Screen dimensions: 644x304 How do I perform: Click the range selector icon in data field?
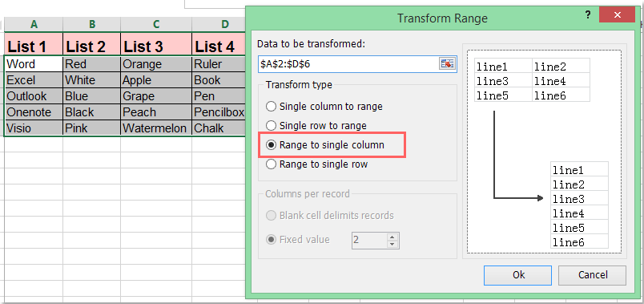(x=447, y=63)
